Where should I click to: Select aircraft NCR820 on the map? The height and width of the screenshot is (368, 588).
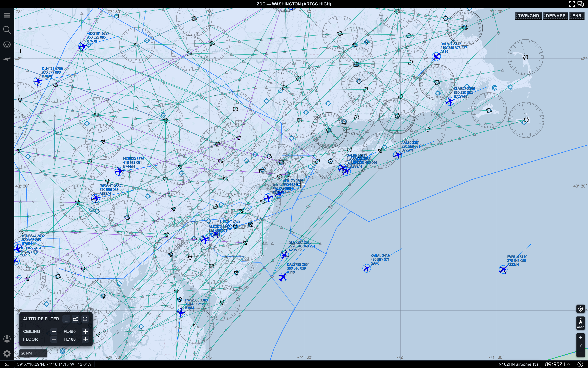(119, 171)
